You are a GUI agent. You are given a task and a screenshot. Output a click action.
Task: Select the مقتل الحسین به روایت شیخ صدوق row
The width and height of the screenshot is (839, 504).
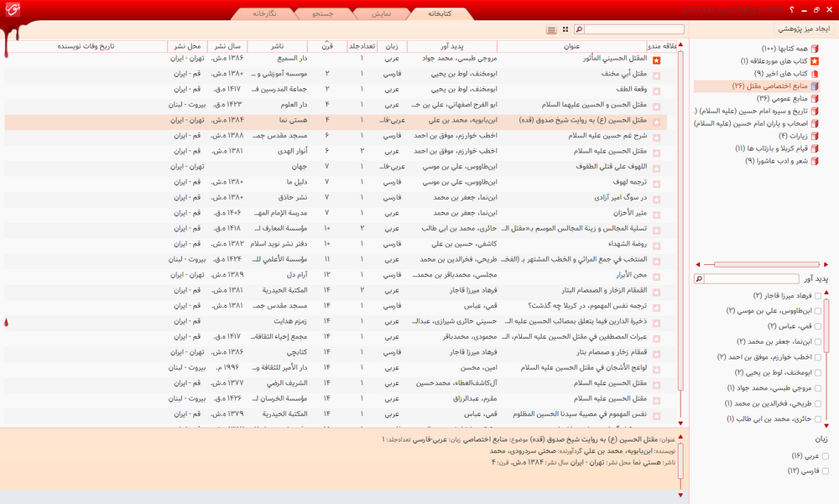[336, 122]
